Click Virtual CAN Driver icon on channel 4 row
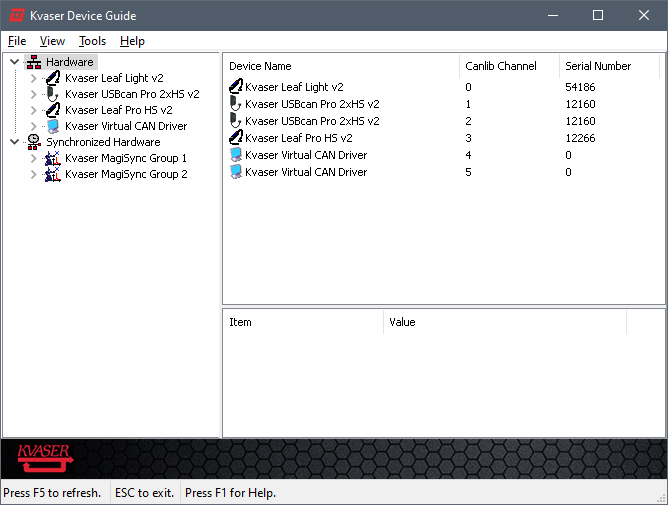This screenshot has height=505, width=668. 236,155
